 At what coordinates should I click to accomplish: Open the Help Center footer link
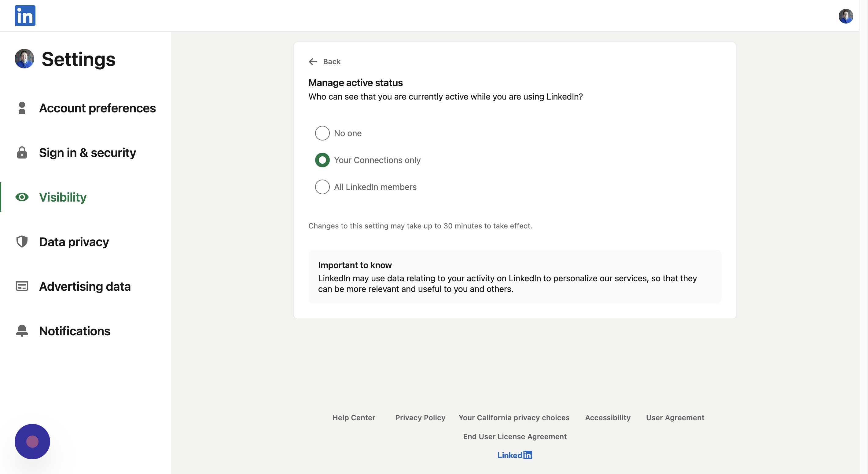point(354,417)
